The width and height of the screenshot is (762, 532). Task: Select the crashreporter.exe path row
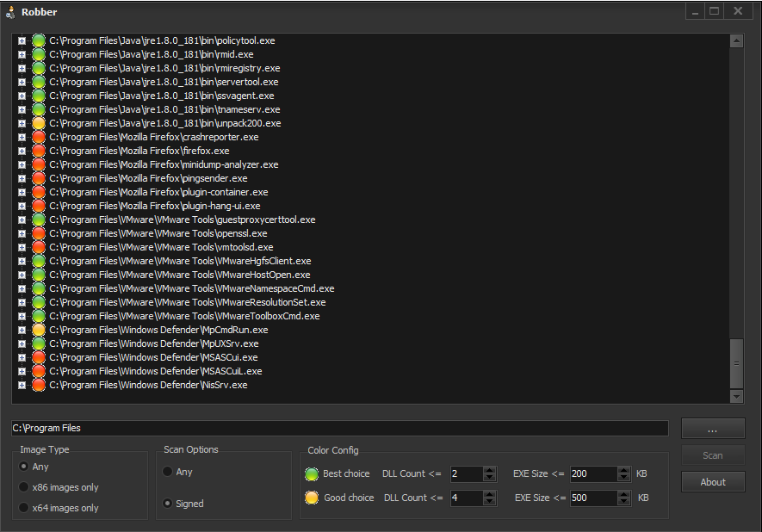tap(154, 137)
